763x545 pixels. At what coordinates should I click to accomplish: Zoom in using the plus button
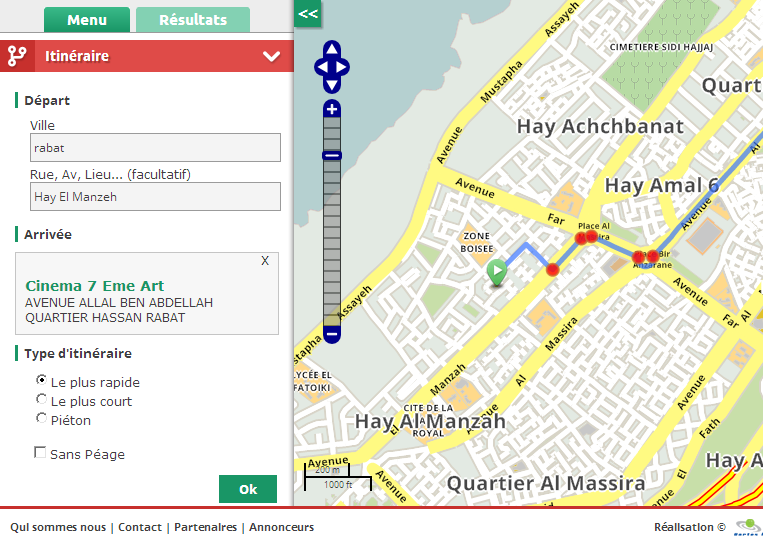point(332,109)
